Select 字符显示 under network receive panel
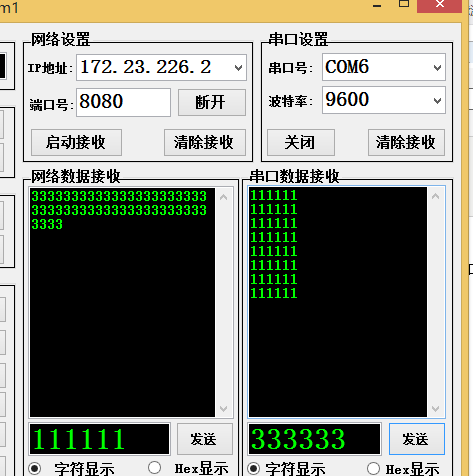Image resolution: width=473 pixels, height=476 pixels. click(x=35, y=468)
